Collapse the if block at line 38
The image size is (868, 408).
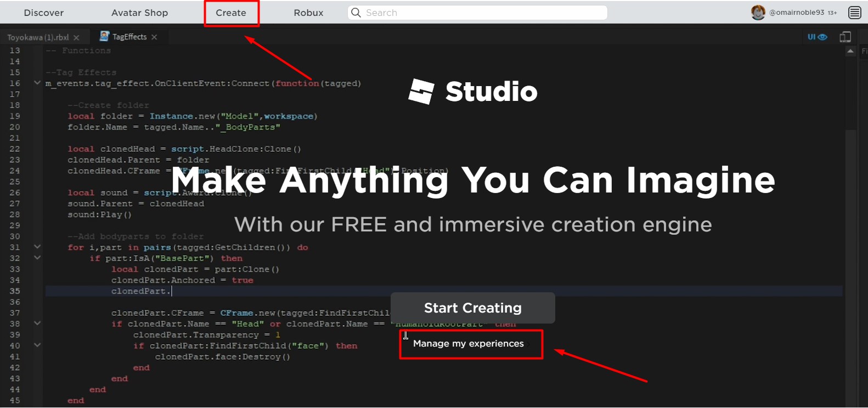(x=37, y=323)
